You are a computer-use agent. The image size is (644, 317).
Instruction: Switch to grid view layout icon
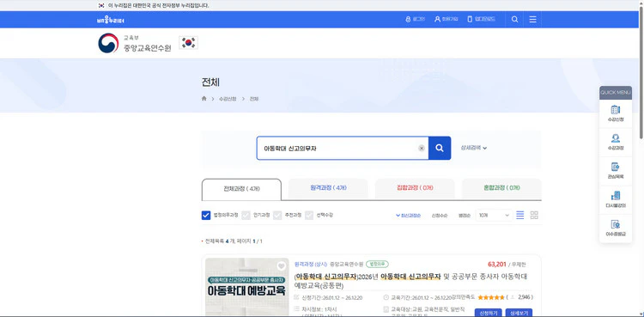(x=534, y=215)
